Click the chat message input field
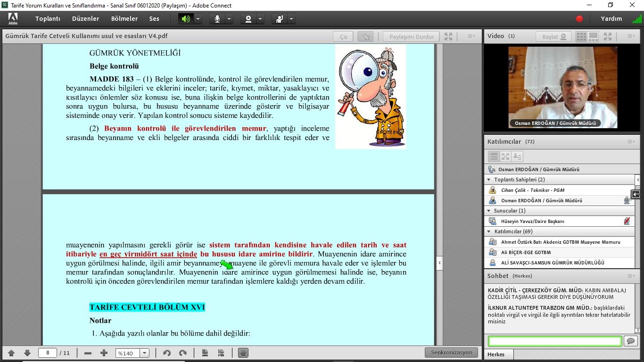This screenshot has height=362, width=644. pos(554,341)
